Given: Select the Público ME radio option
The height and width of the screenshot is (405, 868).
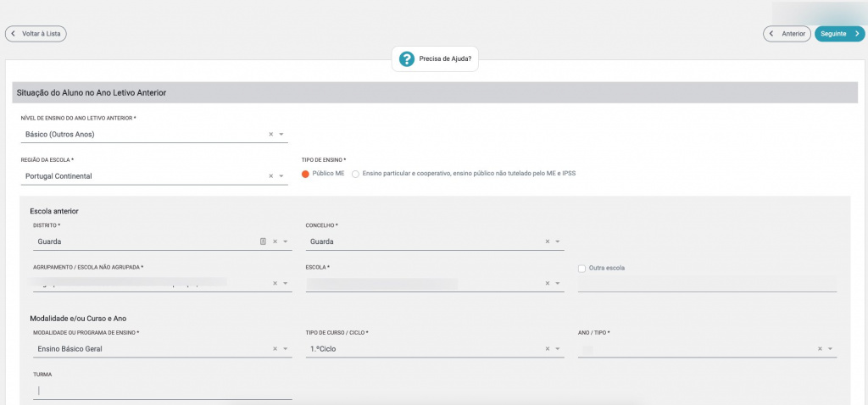Looking at the screenshot, I should click(x=306, y=174).
